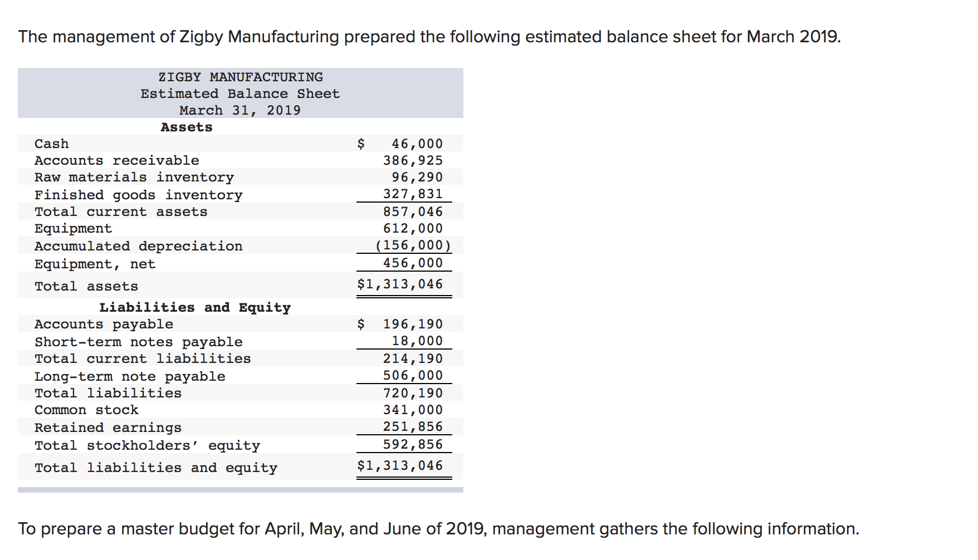Select the Short-term notes payable label

pyautogui.click(x=139, y=342)
